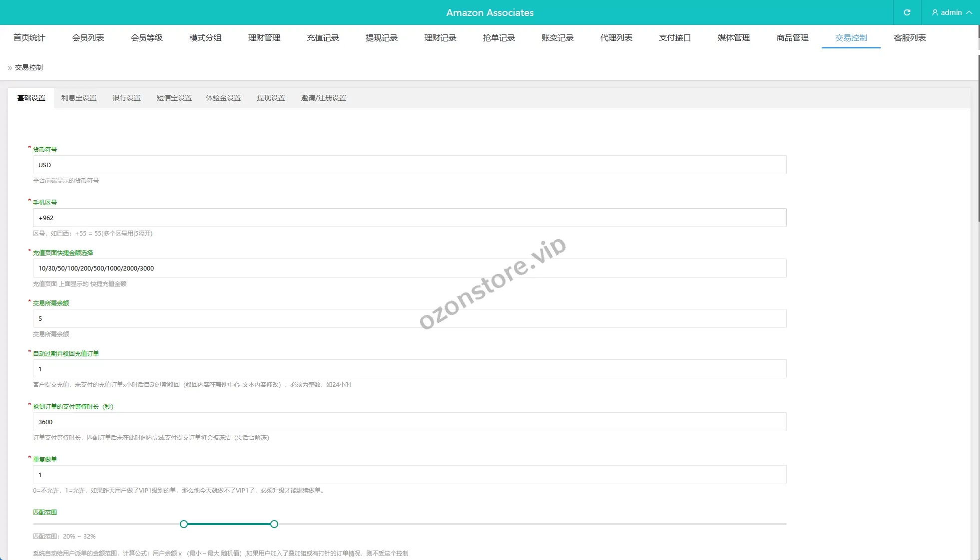Open the 会员列表 menu
This screenshot has height=560, width=980.
[x=88, y=38]
